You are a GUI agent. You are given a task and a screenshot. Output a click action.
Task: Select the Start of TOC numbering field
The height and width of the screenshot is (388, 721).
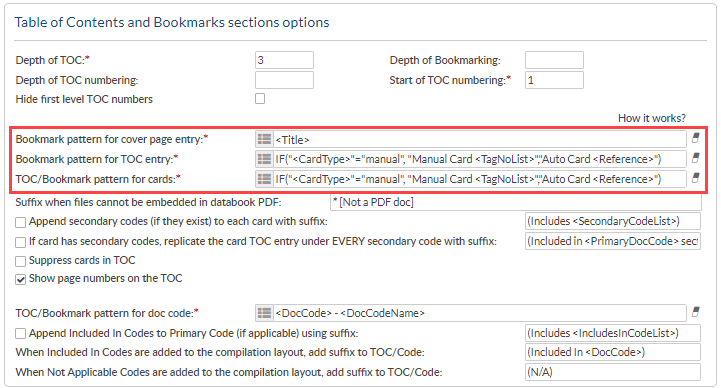(x=555, y=80)
